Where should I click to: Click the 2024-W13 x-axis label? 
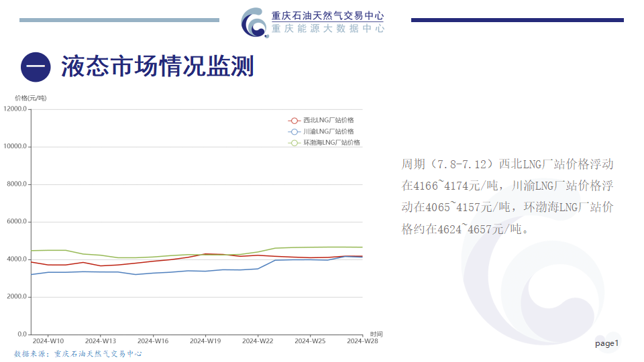[101, 341]
